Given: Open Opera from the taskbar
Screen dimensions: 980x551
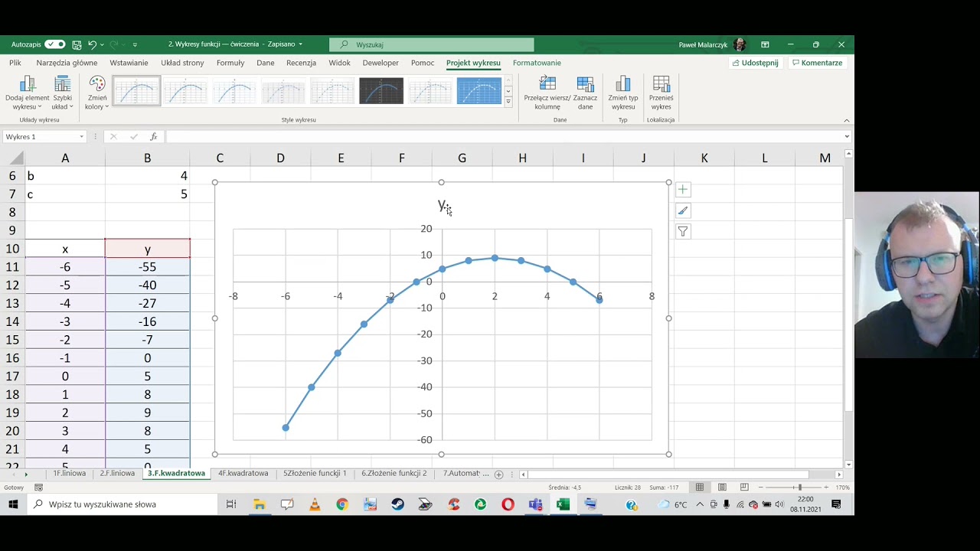Looking at the screenshot, I should pos(508,504).
